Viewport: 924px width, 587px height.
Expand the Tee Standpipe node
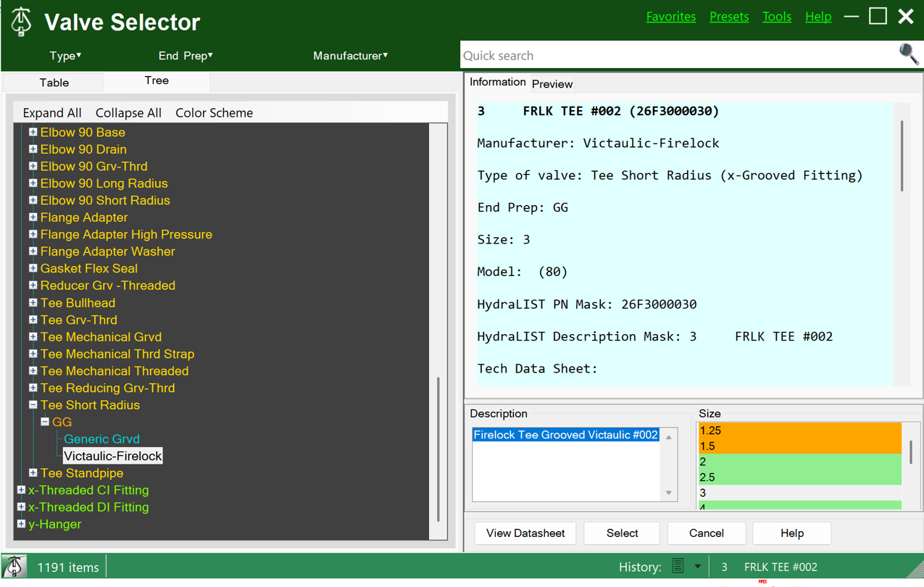pyautogui.click(x=33, y=473)
